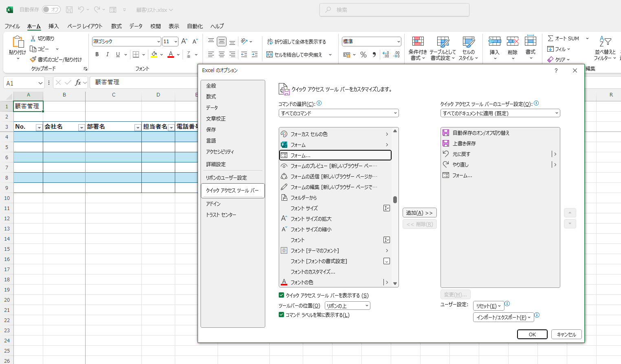Open the font name combo box
The height and width of the screenshot is (364, 621).
[126, 42]
